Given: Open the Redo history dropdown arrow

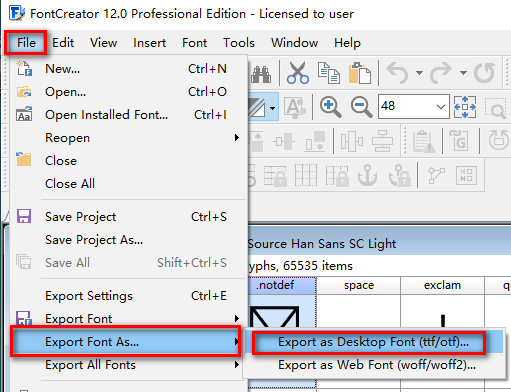Looking at the screenshot, I should point(463,73).
